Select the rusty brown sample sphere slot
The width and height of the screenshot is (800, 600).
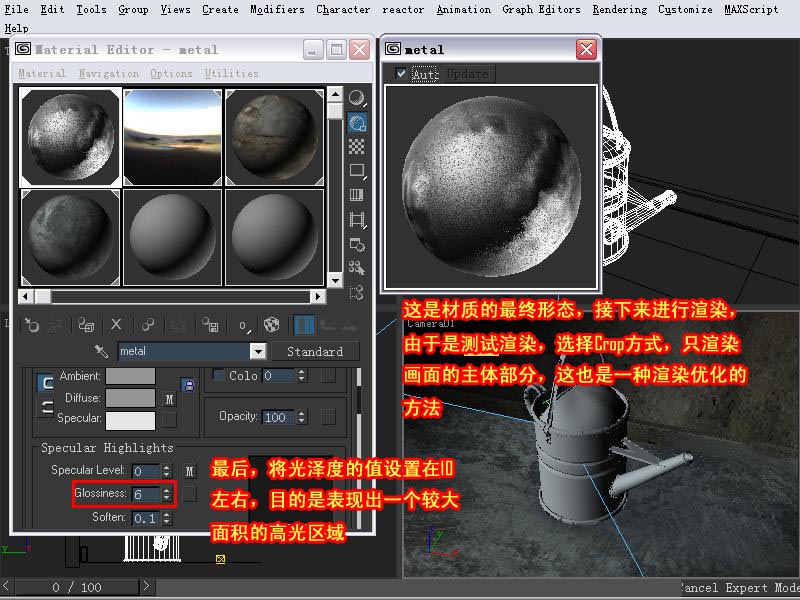coord(274,137)
